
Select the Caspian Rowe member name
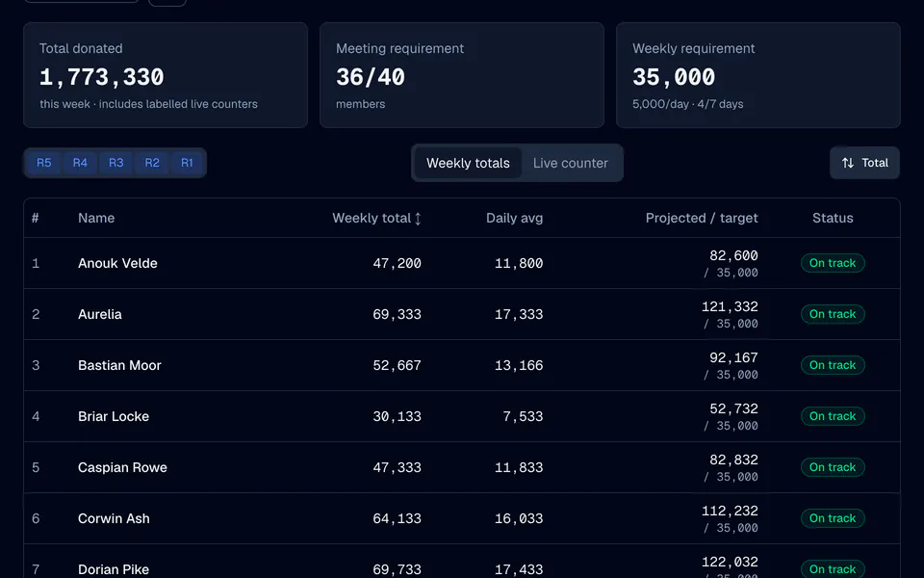[122, 467]
